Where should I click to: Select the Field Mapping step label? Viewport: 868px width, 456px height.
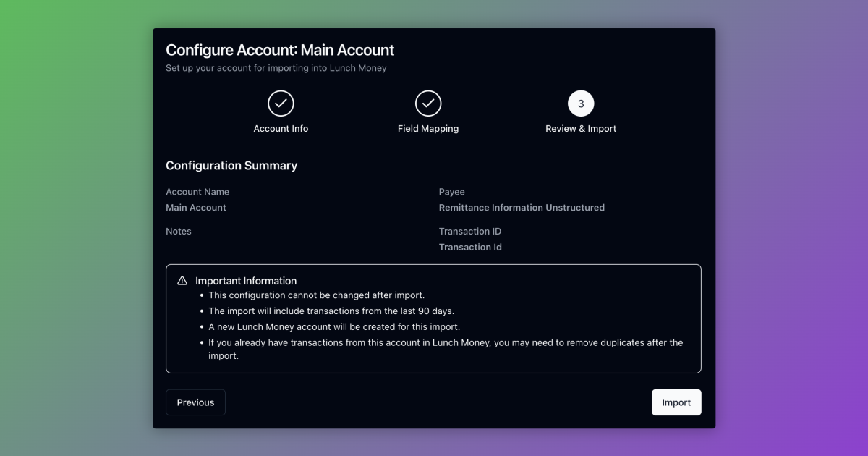(x=428, y=129)
